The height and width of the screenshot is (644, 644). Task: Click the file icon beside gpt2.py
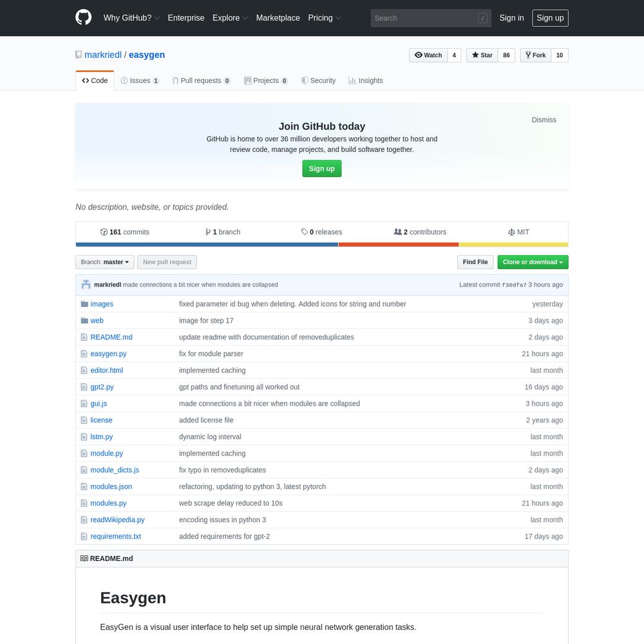point(84,387)
